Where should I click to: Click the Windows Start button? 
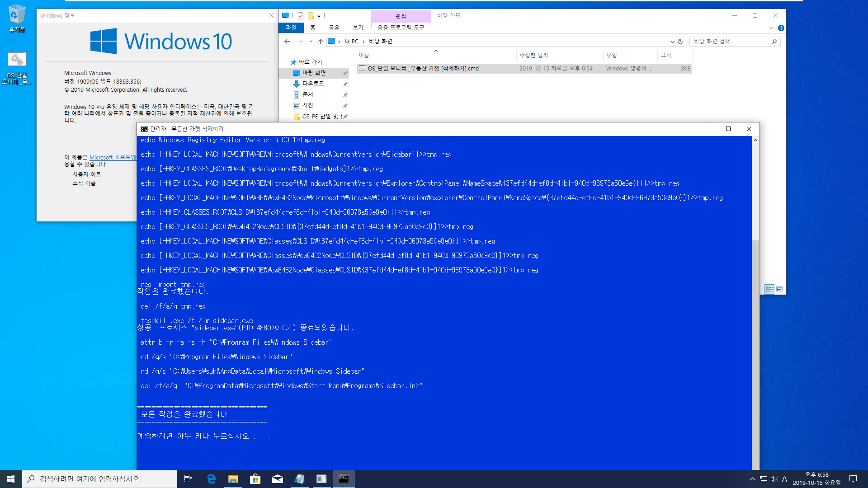point(11,479)
